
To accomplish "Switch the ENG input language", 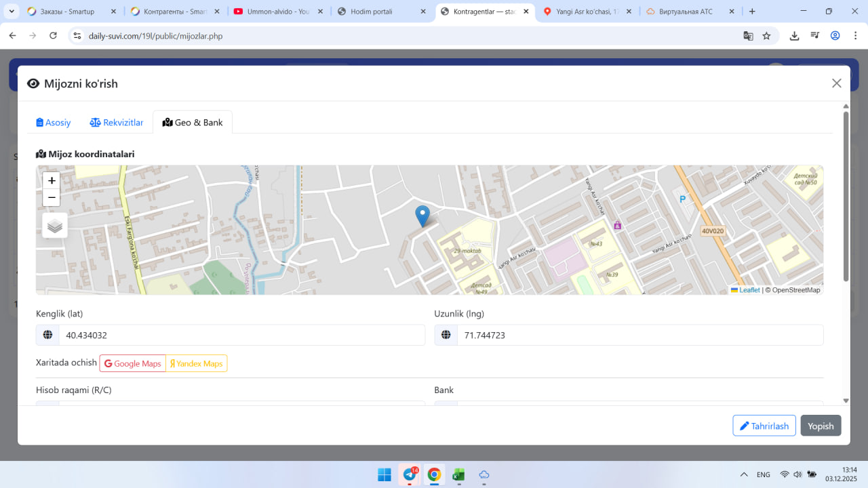I will (x=764, y=474).
